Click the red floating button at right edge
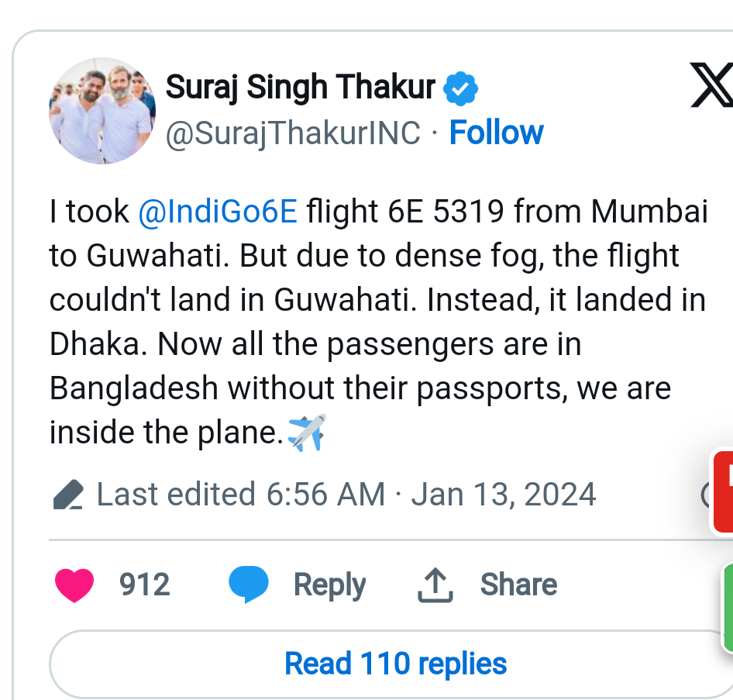 point(724,491)
